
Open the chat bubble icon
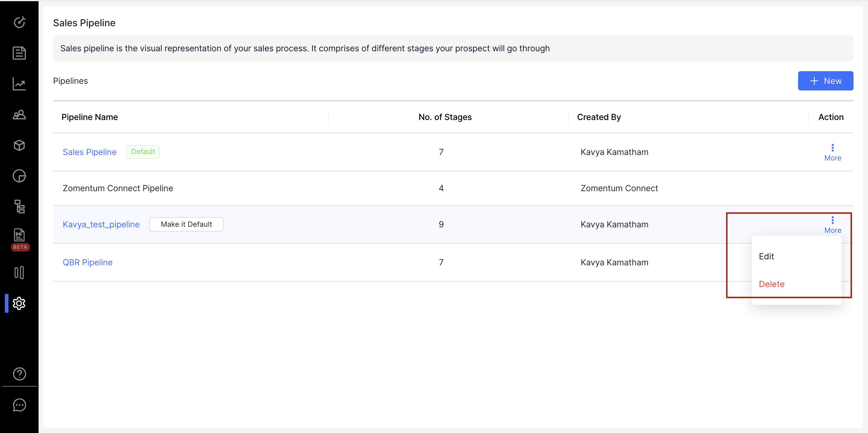19,405
